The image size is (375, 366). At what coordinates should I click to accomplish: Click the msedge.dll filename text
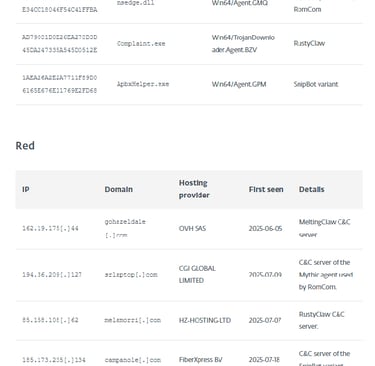[x=136, y=3]
